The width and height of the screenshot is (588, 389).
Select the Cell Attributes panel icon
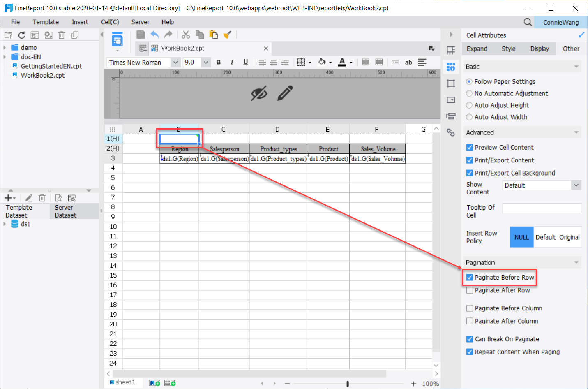(451, 66)
